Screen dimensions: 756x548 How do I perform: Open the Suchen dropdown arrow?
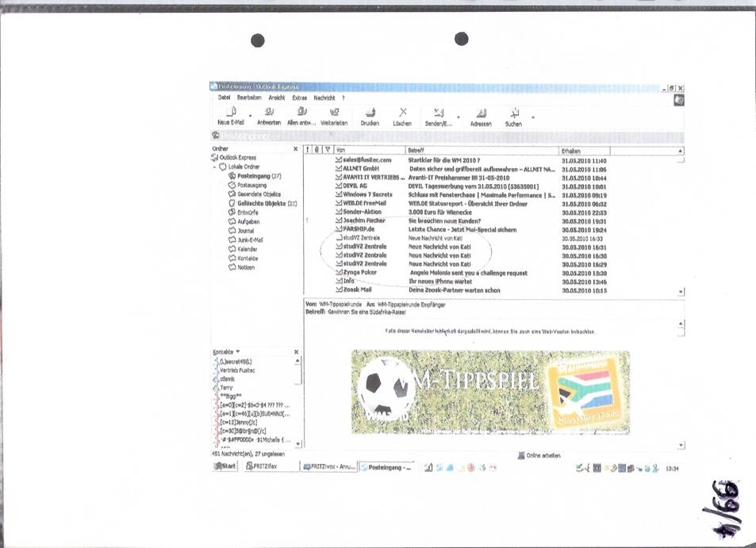(533, 117)
